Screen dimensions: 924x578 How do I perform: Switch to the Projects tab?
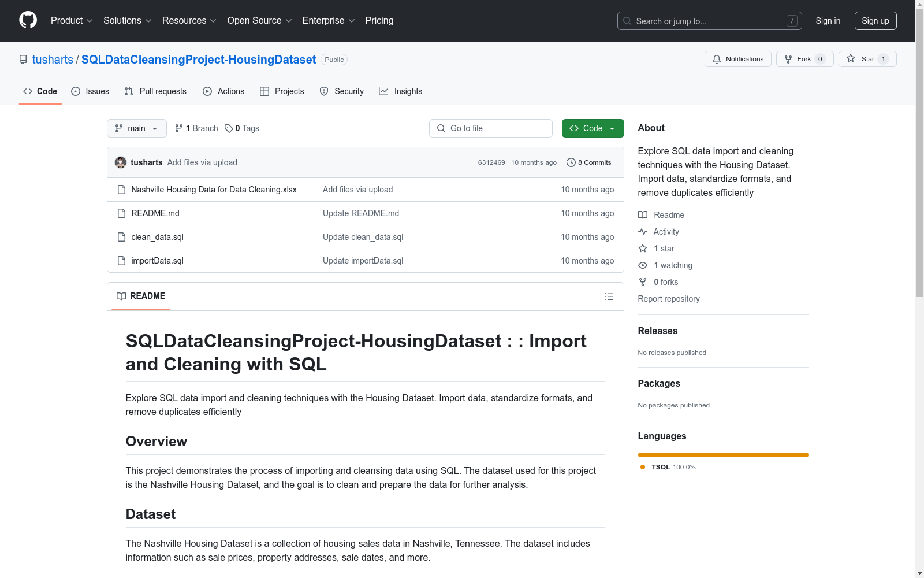(x=282, y=91)
